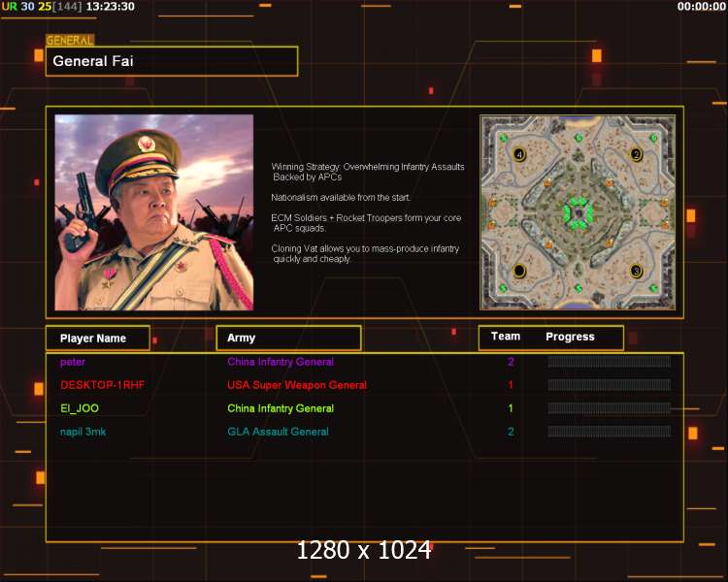Click the green central structure on the minimap
Image resolution: width=728 pixels, height=582 pixels.
pos(579,213)
